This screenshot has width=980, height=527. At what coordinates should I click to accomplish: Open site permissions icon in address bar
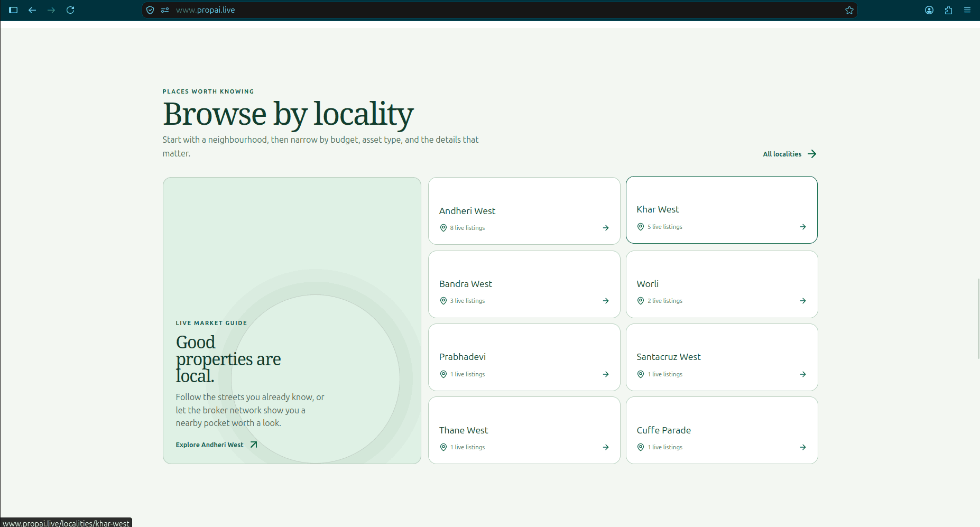(x=165, y=10)
